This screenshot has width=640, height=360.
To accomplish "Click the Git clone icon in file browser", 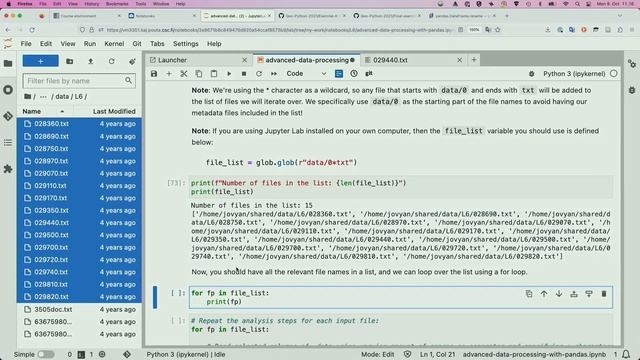I will [132, 62].
